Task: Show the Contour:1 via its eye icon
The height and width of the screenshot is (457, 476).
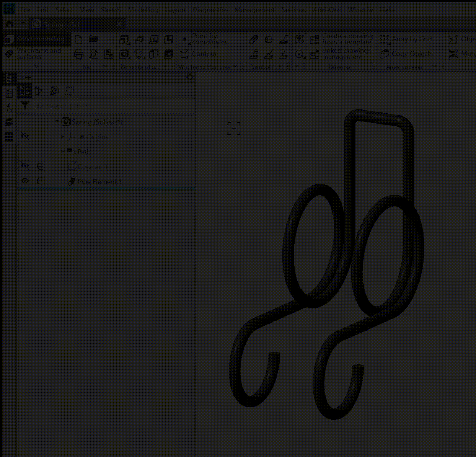Action: pos(25,166)
